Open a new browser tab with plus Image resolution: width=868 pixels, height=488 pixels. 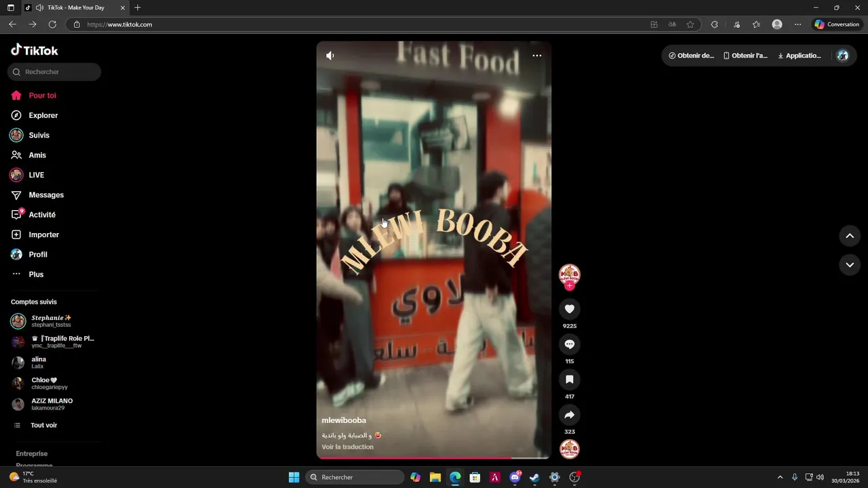tap(138, 7)
